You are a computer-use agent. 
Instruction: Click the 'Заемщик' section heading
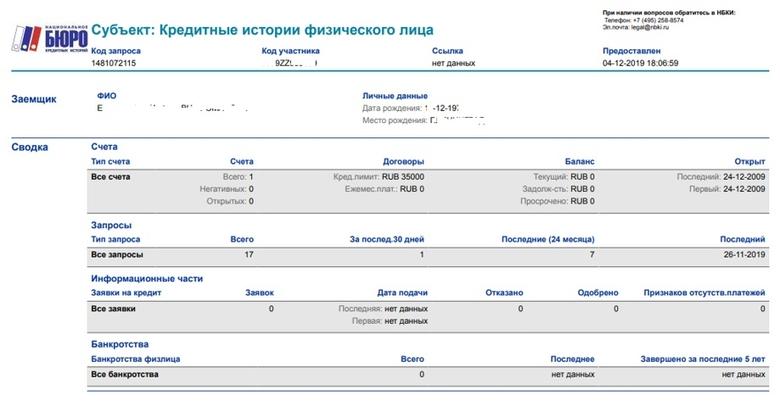coord(34,99)
